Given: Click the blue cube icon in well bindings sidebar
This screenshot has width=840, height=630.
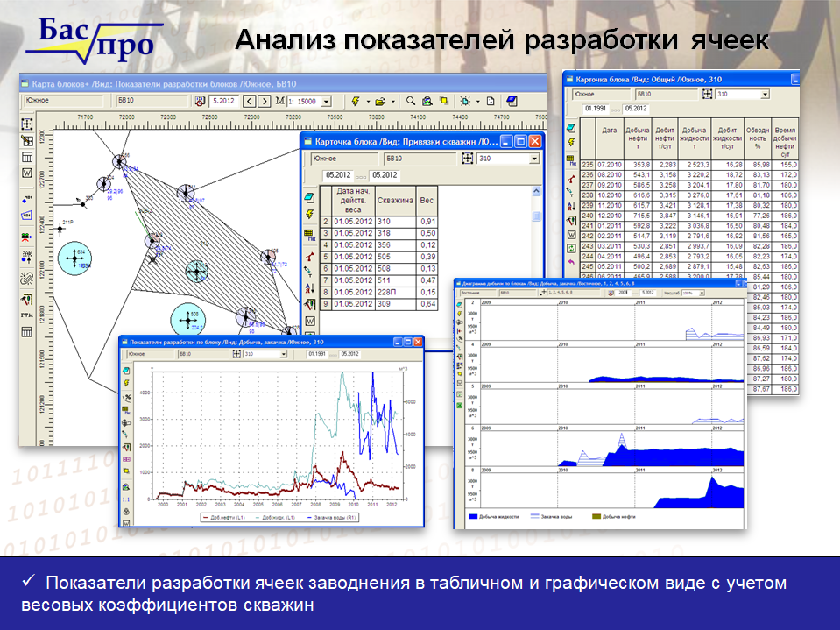Looking at the screenshot, I should tap(309, 198).
